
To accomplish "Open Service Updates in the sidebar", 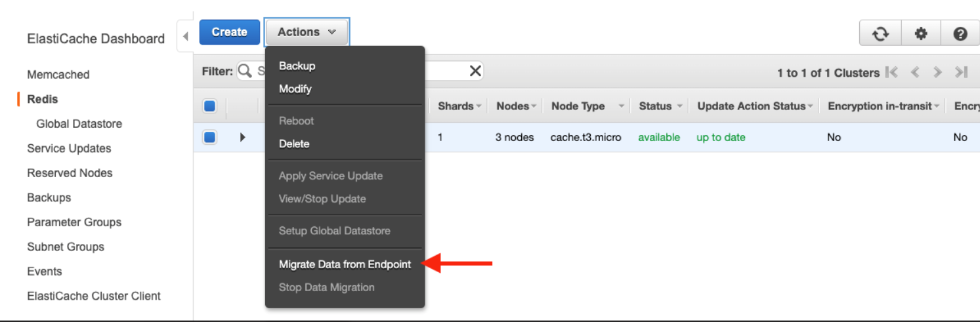I will [x=69, y=148].
